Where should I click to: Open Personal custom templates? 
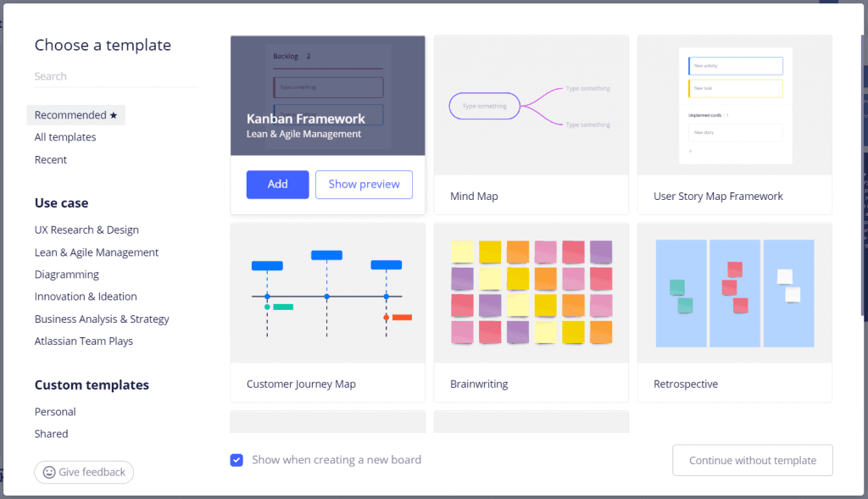55,411
